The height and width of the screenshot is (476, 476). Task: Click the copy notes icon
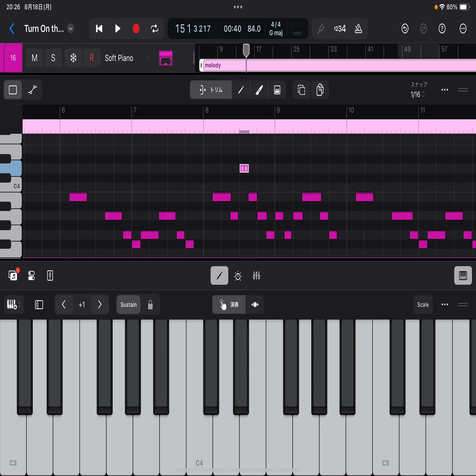320,90
